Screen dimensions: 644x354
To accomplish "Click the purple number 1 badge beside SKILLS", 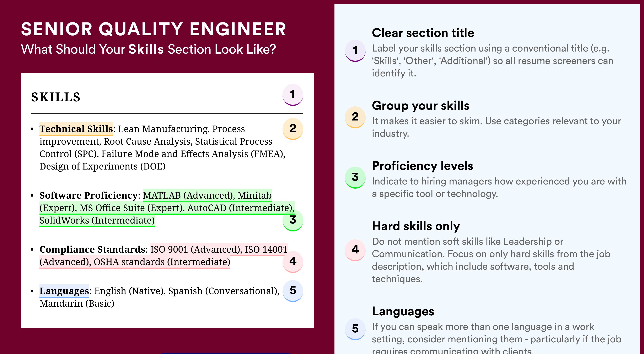I will tap(293, 95).
